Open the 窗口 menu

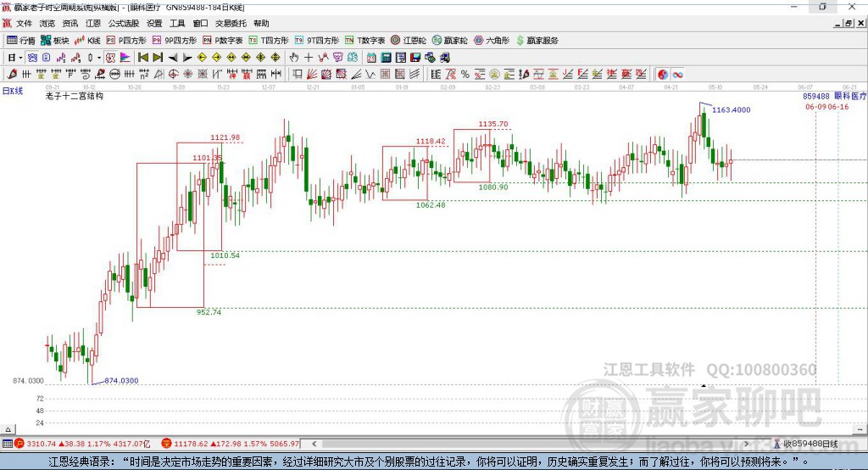pyautogui.click(x=200, y=23)
